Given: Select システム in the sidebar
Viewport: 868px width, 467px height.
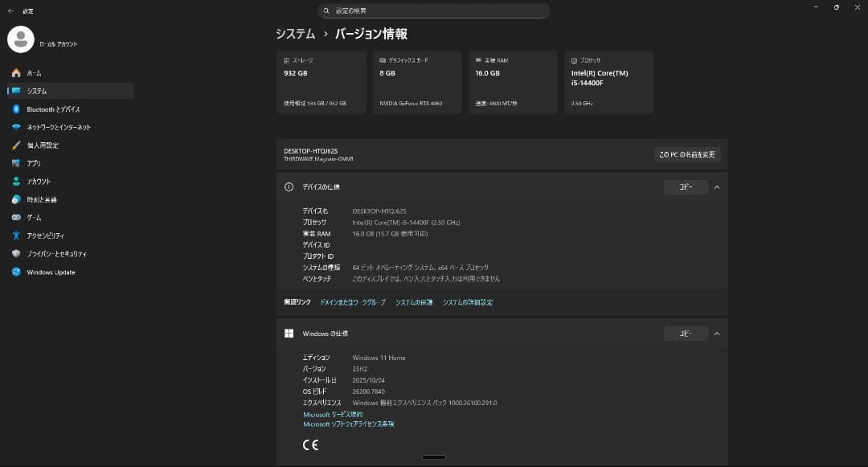Looking at the screenshot, I should point(70,91).
